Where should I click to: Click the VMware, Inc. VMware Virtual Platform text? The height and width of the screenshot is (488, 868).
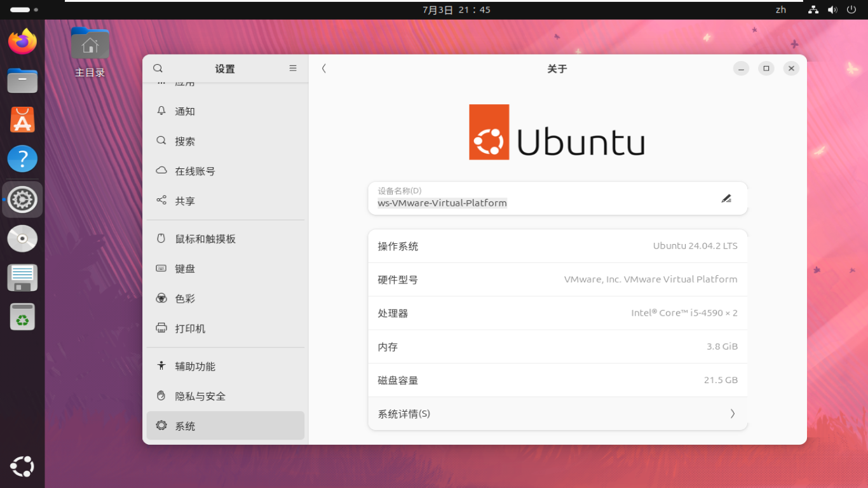651,279
